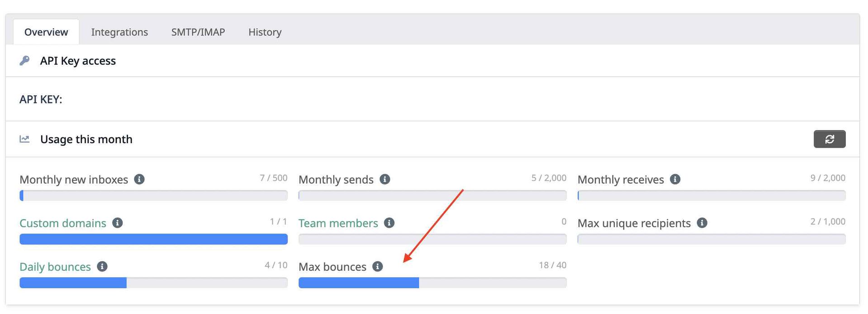The width and height of the screenshot is (868, 314).
Task: Click the Max bounces progress bar
Action: click(x=432, y=283)
